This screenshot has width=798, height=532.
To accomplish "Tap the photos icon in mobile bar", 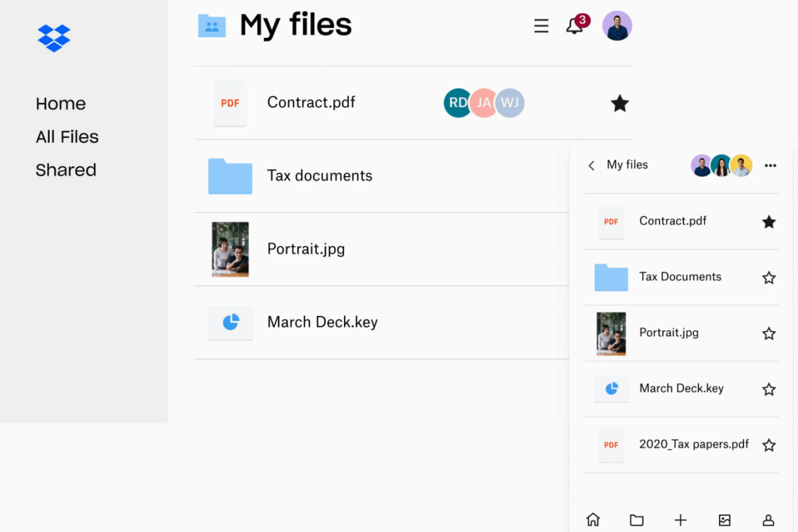I will [724, 520].
